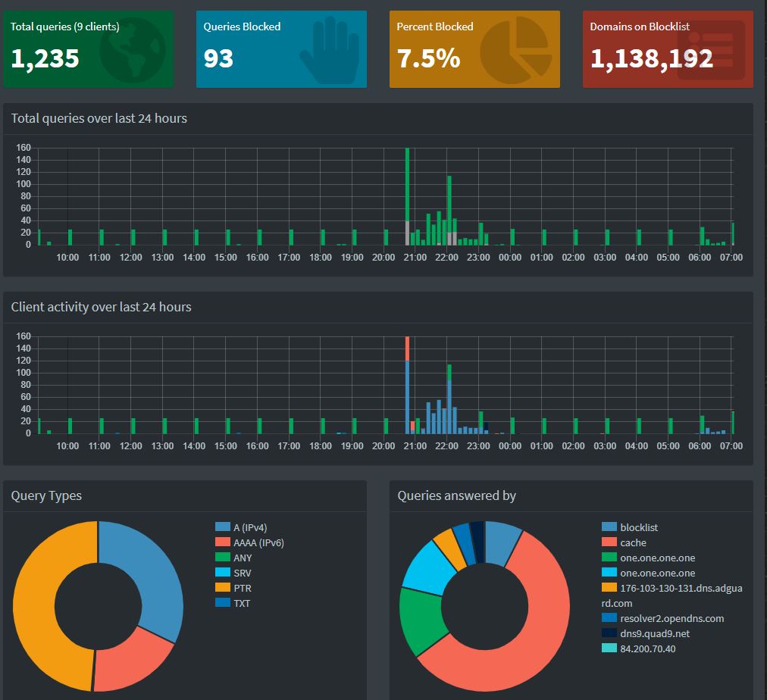Open the Queries Blocked 93 card
The height and width of the screenshot is (700, 767).
(x=281, y=49)
